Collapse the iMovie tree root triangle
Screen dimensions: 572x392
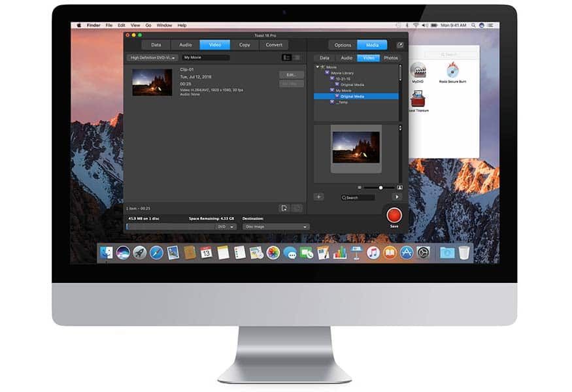pos(317,67)
